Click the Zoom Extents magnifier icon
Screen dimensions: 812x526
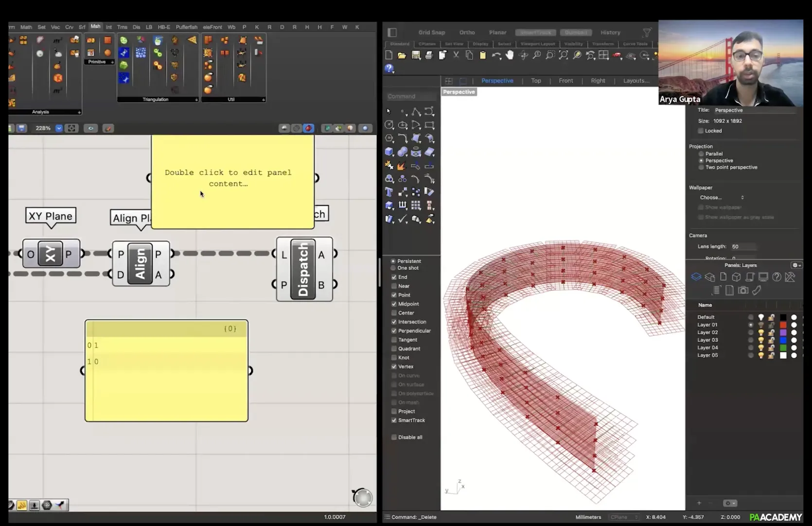563,55
